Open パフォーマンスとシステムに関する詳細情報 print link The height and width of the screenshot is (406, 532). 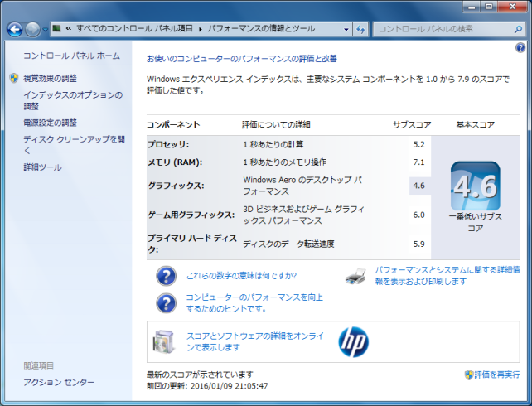pyautogui.click(x=447, y=275)
